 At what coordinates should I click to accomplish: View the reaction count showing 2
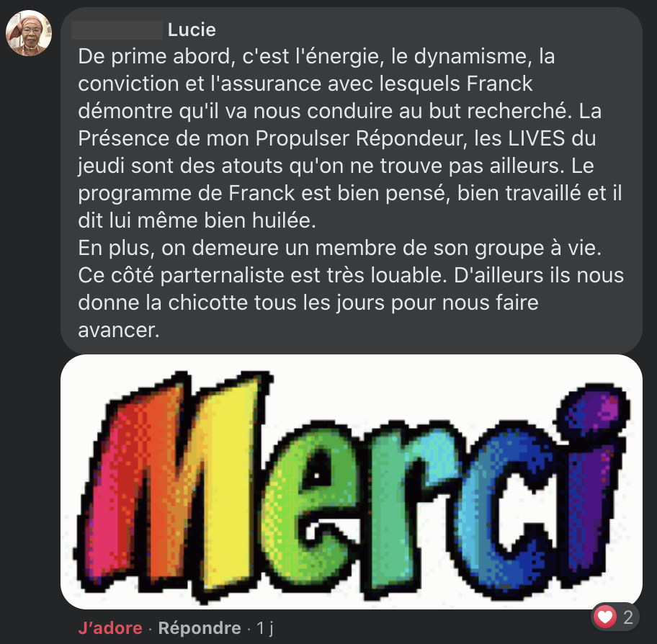coord(627,617)
